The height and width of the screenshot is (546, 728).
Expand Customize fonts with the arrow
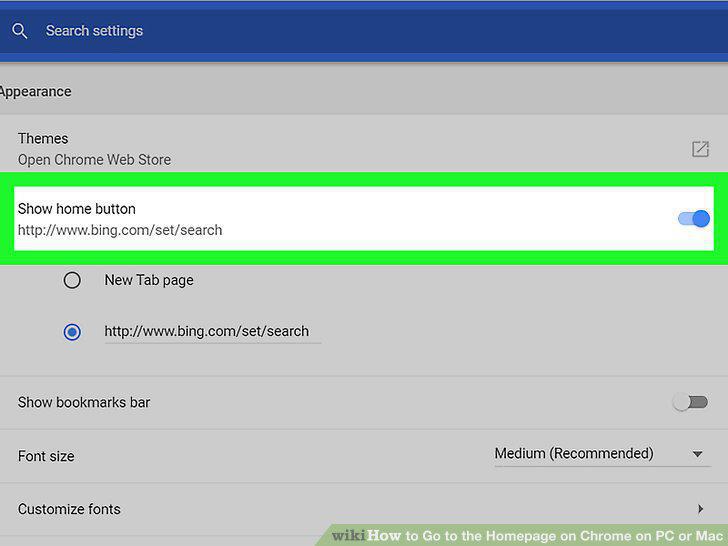click(x=700, y=509)
